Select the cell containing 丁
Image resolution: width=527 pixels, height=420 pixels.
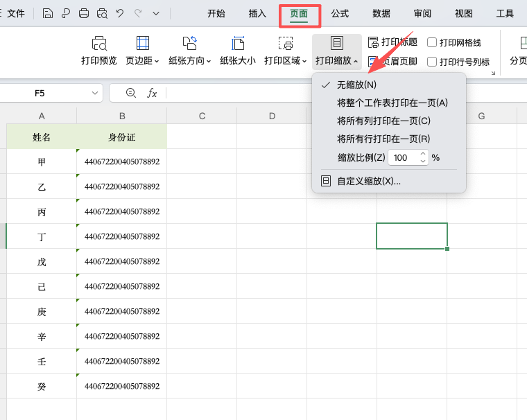point(42,236)
